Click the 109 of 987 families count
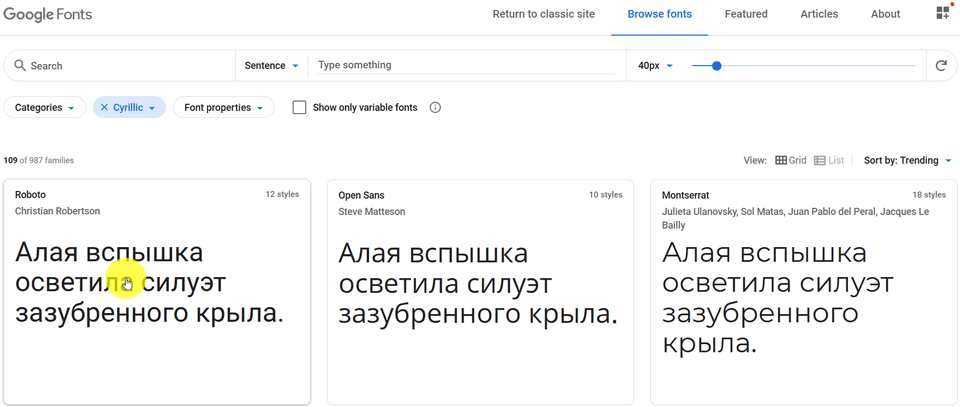 coord(39,160)
